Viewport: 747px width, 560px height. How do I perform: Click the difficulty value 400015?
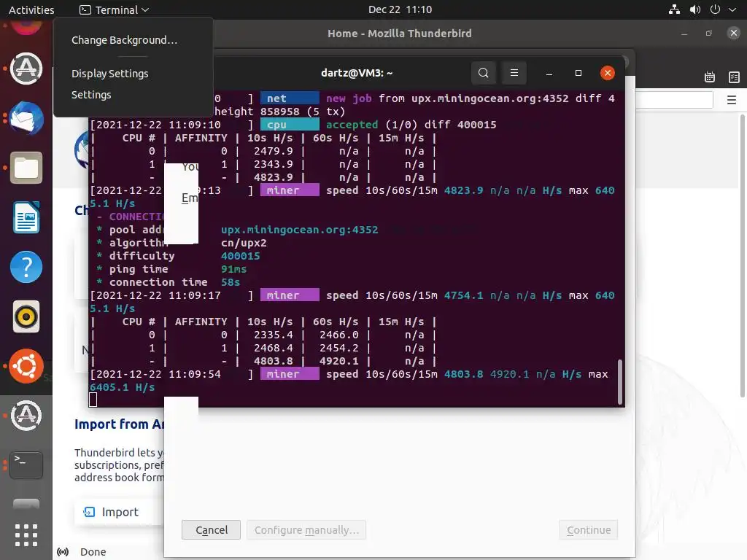240,256
